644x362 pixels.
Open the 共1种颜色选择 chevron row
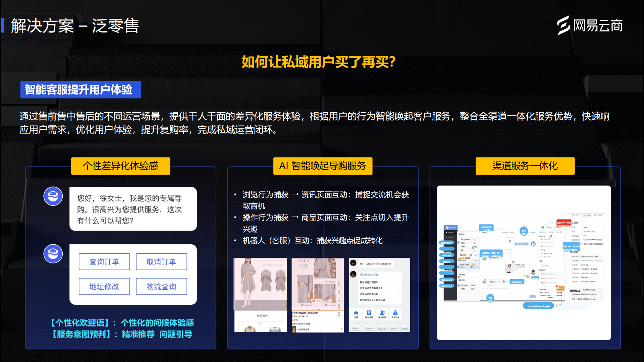(x=341, y=328)
